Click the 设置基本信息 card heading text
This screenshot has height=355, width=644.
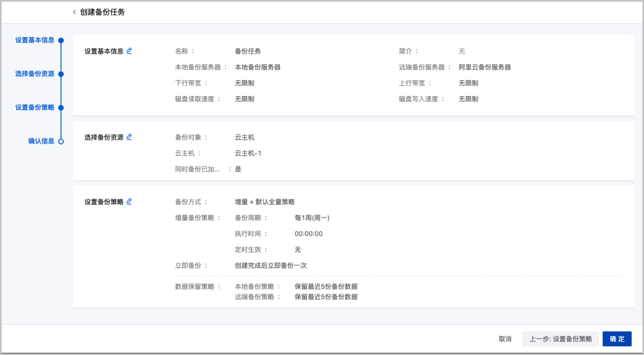pos(104,52)
